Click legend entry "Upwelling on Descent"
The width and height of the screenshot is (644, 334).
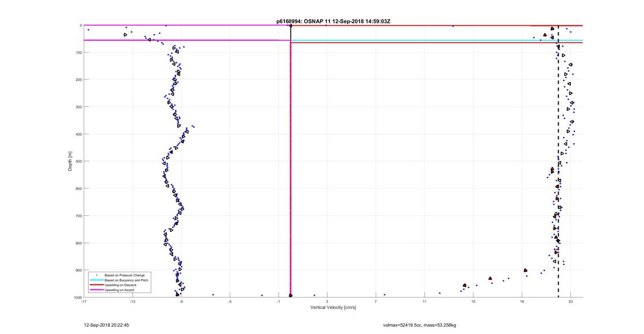tap(120, 285)
